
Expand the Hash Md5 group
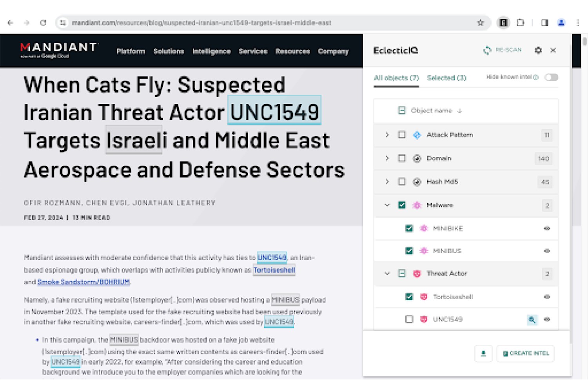click(387, 182)
